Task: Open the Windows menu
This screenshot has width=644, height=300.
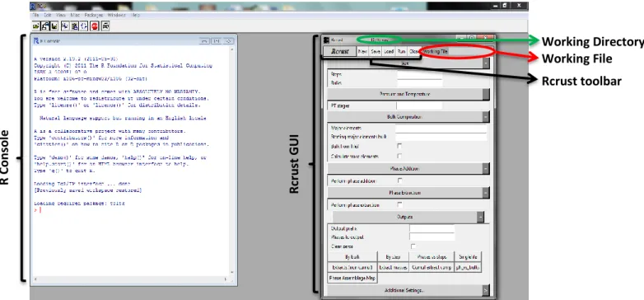Action: pos(117,15)
